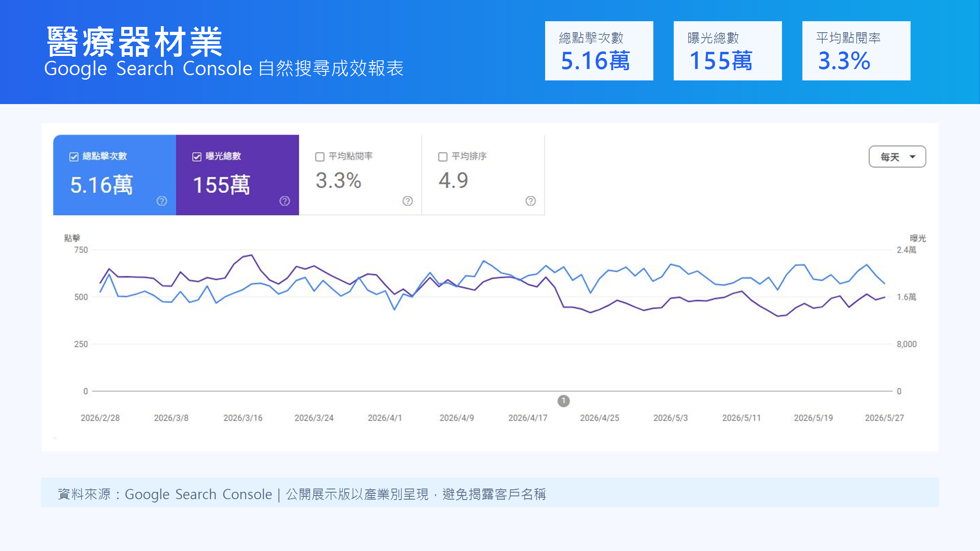This screenshot has height=551, width=980.
Task: Open the 每天 interval dropdown
Action: [x=897, y=157]
